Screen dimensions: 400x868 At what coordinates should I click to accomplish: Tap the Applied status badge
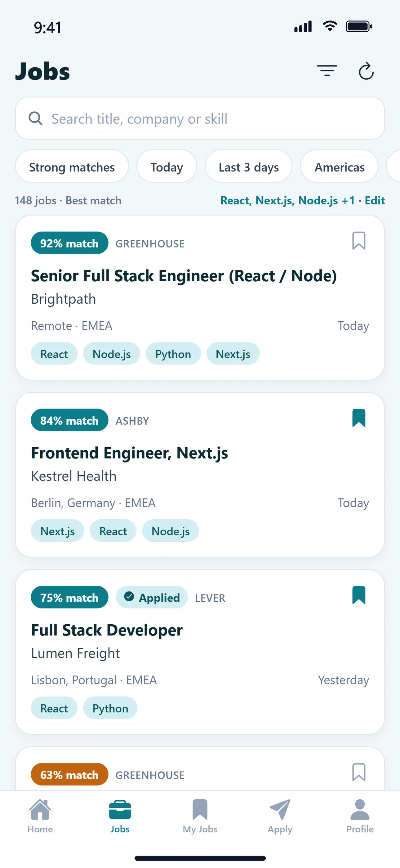(x=152, y=597)
